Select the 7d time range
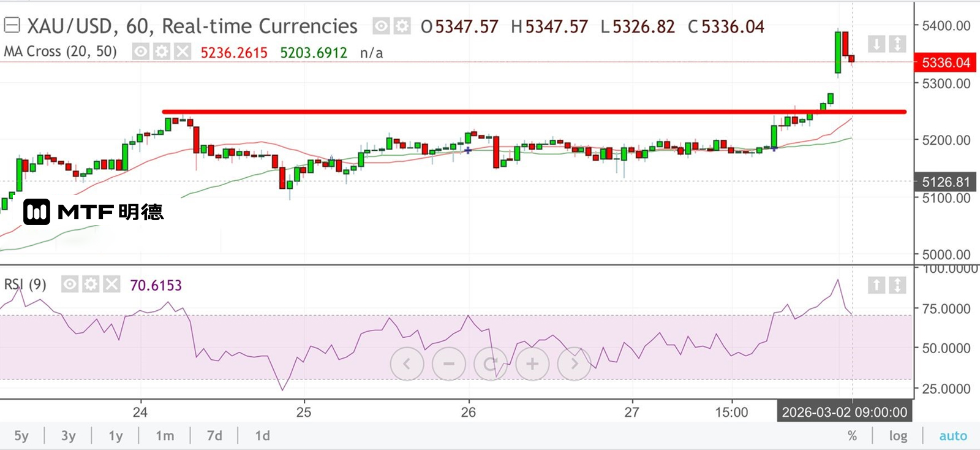The width and height of the screenshot is (980, 450). tap(214, 436)
